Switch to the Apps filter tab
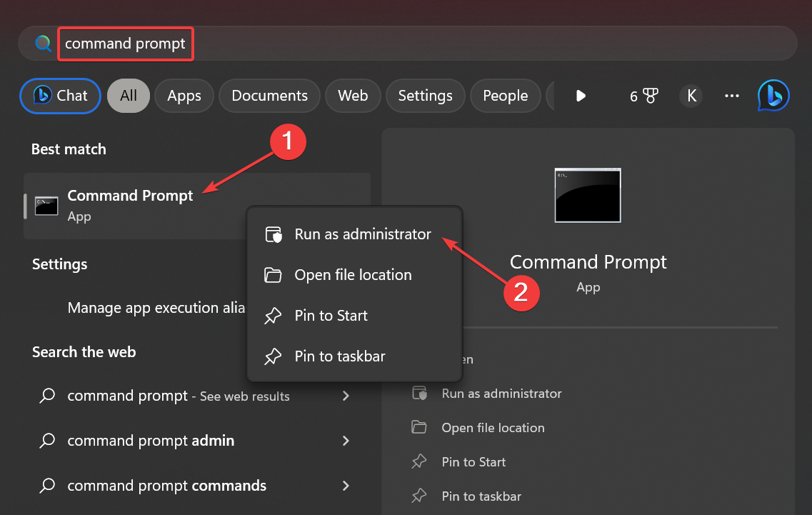The width and height of the screenshot is (812, 515). pos(184,96)
